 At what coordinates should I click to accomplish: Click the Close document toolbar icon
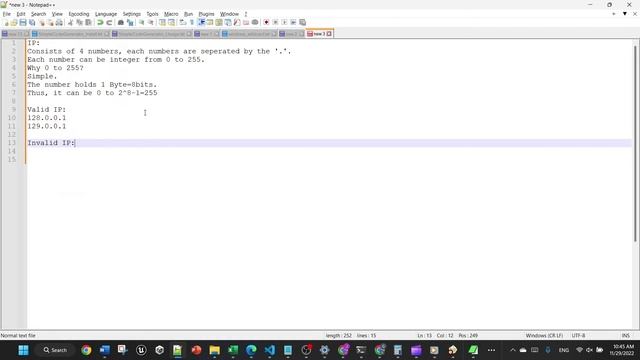click(41, 22)
